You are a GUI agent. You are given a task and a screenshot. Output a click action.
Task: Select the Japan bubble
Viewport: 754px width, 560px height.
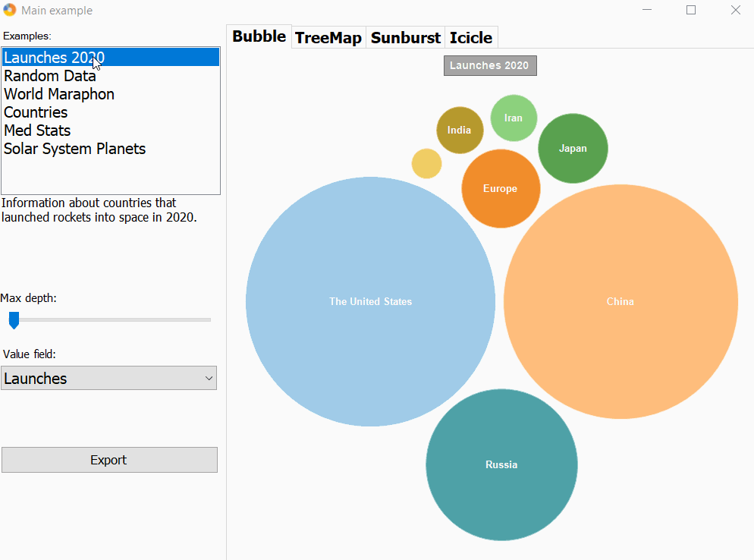573,148
